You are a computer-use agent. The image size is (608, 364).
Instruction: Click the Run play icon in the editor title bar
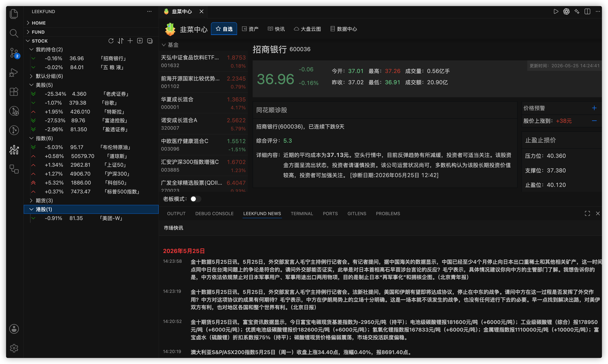556,12
